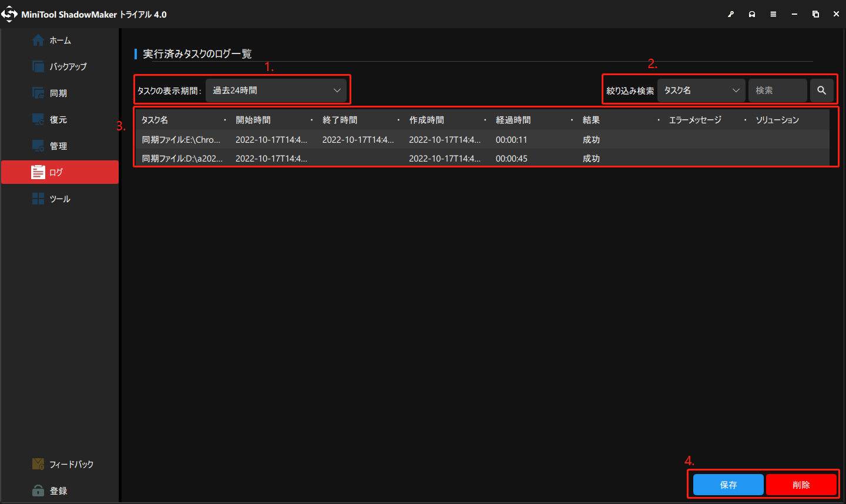Viewport: 846px width, 504px height.
Task: Open the 同期 sync icon
Action: click(x=38, y=93)
